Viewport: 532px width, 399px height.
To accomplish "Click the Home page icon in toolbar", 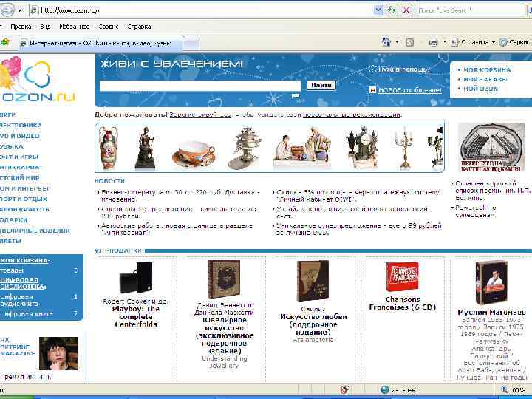I will coord(386,42).
